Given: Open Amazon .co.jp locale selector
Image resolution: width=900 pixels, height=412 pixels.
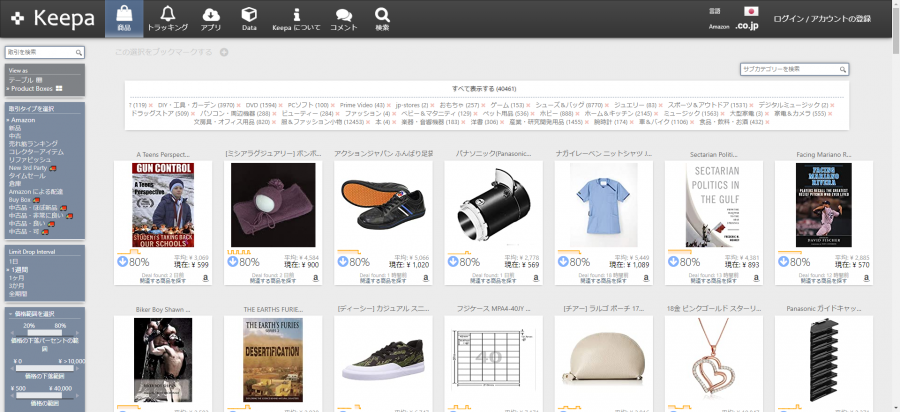Looking at the screenshot, I should tap(747, 26).
